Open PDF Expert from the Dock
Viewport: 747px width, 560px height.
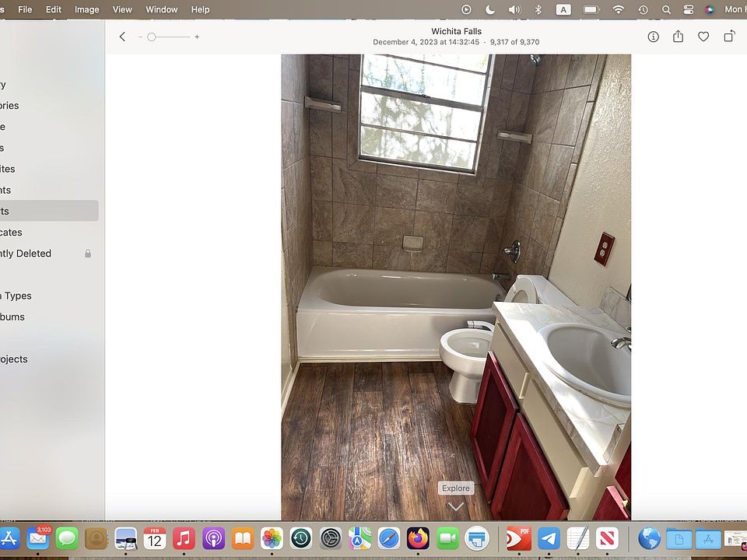click(519, 539)
